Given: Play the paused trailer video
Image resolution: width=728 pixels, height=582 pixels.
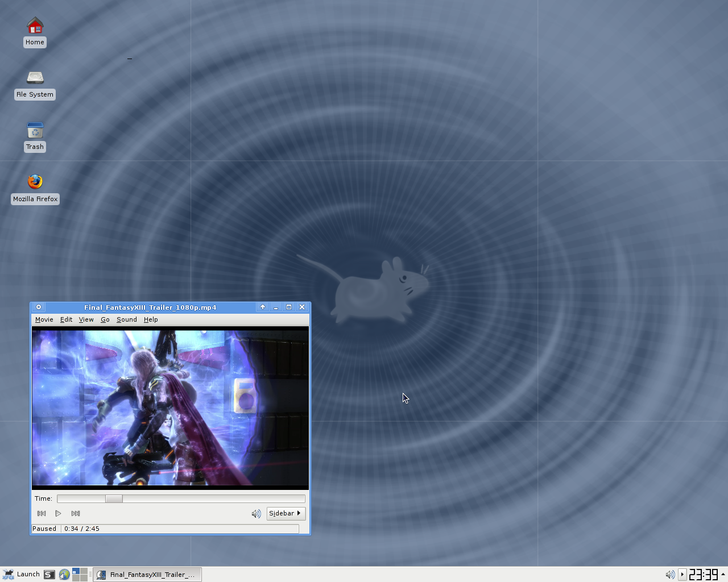Looking at the screenshot, I should (x=58, y=513).
